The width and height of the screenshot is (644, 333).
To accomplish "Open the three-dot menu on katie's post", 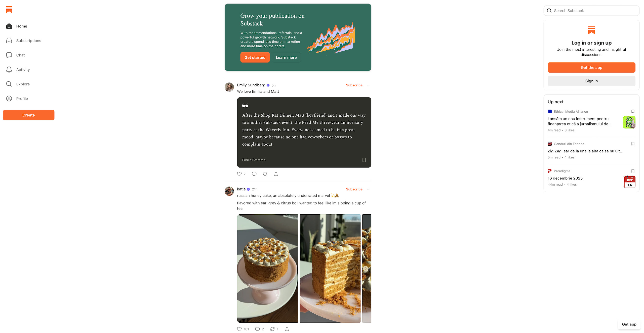I will [369, 189].
